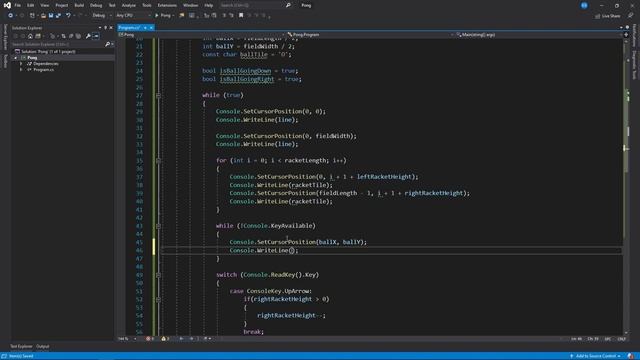Image resolution: width=640 pixels, height=360 pixels.
Task: Click the notifications icon in status bar
Action: 631,356
